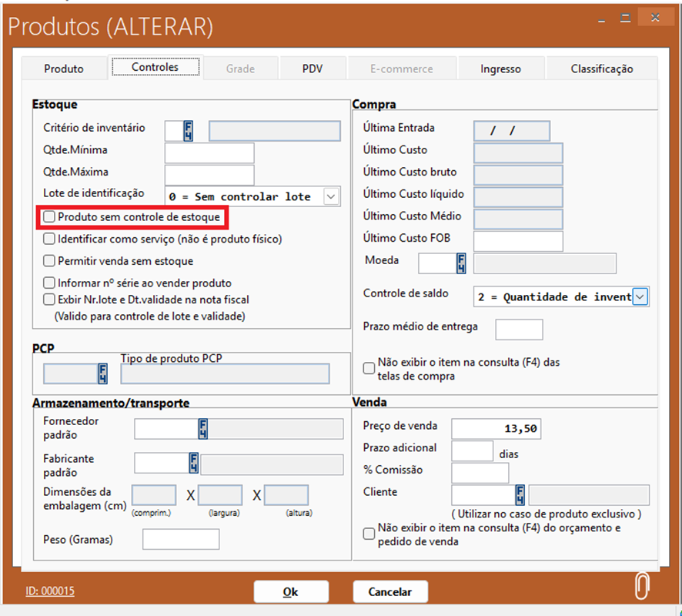Toggle Permitir venda sem estoque checkbox
Image resolution: width=682 pixels, height=616 pixels.
[50, 261]
